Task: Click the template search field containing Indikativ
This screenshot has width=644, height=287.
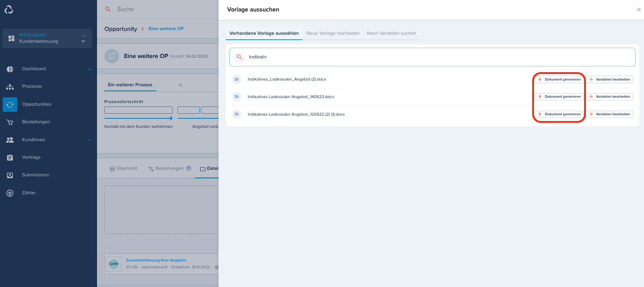Action: point(432,57)
